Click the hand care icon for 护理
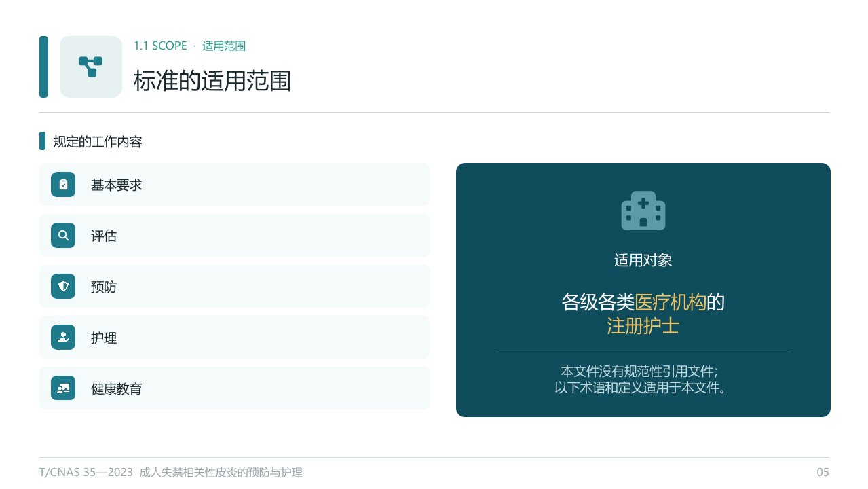This screenshot has width=868, height=489. click(x=63, y=338)
